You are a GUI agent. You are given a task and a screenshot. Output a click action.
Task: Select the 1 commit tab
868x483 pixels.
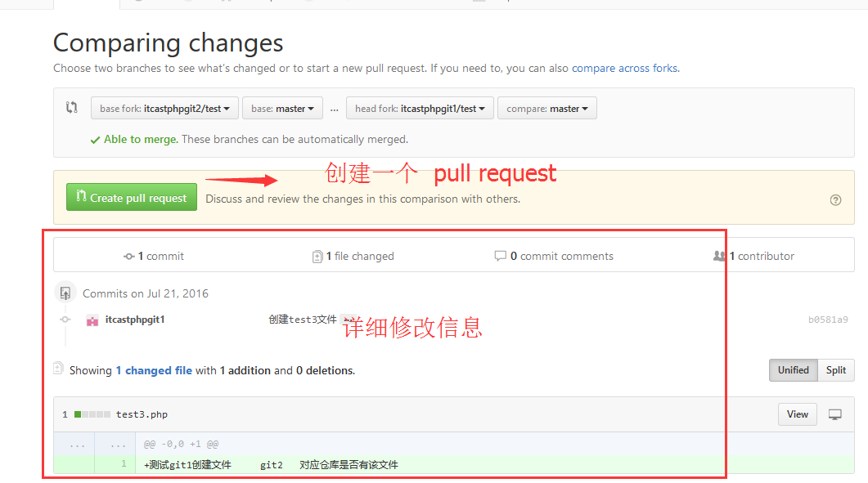point(154,256)
